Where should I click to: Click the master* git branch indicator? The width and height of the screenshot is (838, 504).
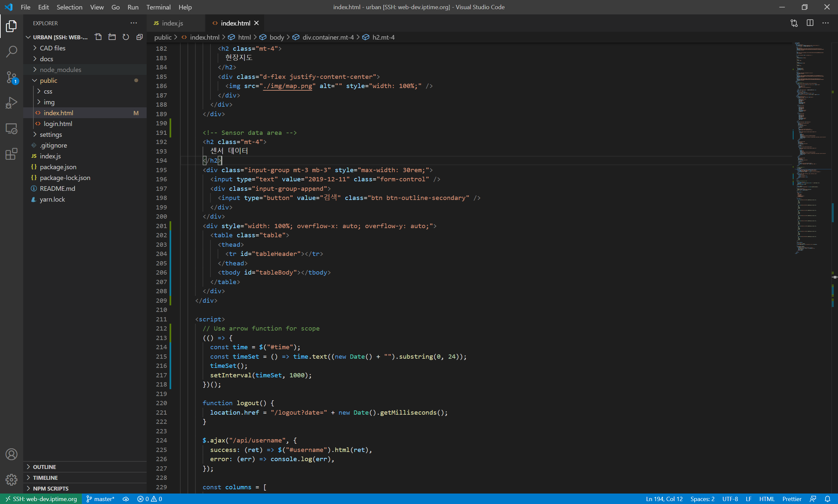point(100,499)
